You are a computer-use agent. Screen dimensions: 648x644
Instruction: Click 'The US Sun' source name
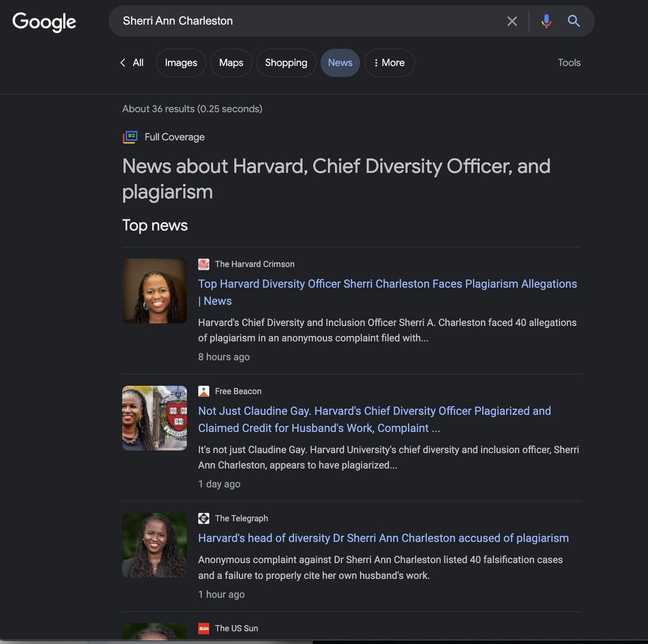tap(237, 628)
